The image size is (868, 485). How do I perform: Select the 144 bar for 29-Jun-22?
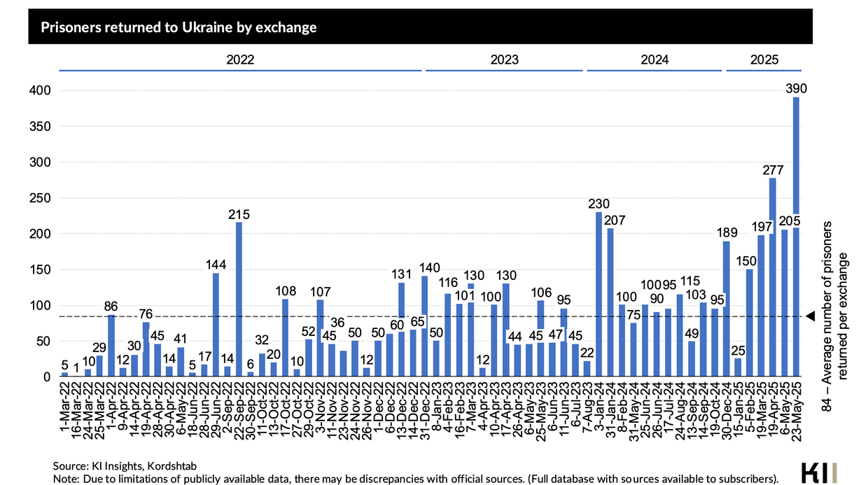point(216,325)
